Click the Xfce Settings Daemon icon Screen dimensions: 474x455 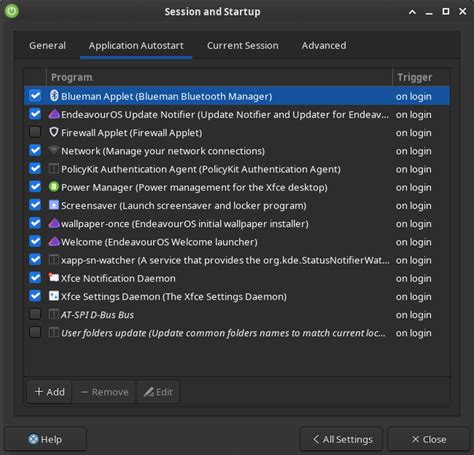pos(54,296)
